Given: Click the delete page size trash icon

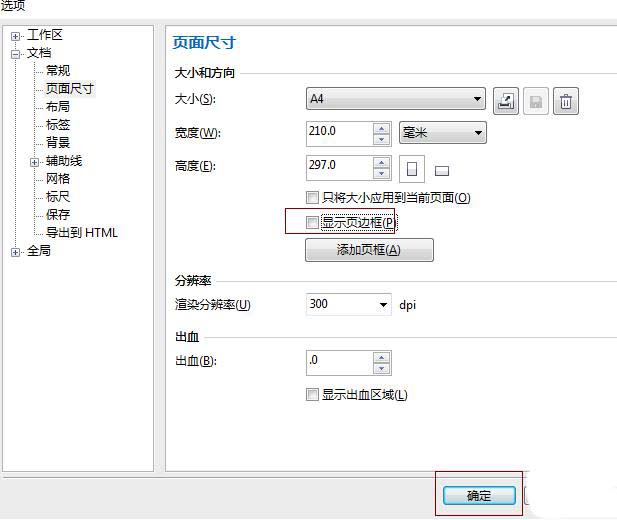Looking at the screenshot, I should 565,101.
